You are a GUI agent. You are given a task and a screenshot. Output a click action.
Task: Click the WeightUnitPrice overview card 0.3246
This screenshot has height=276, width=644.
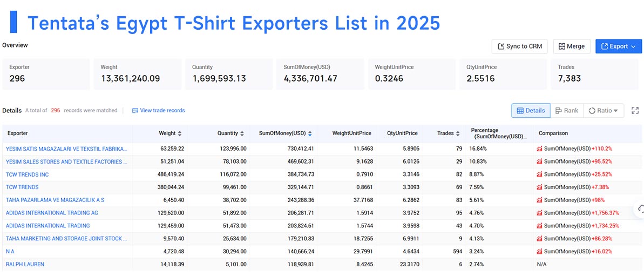[x=412, y=74]
